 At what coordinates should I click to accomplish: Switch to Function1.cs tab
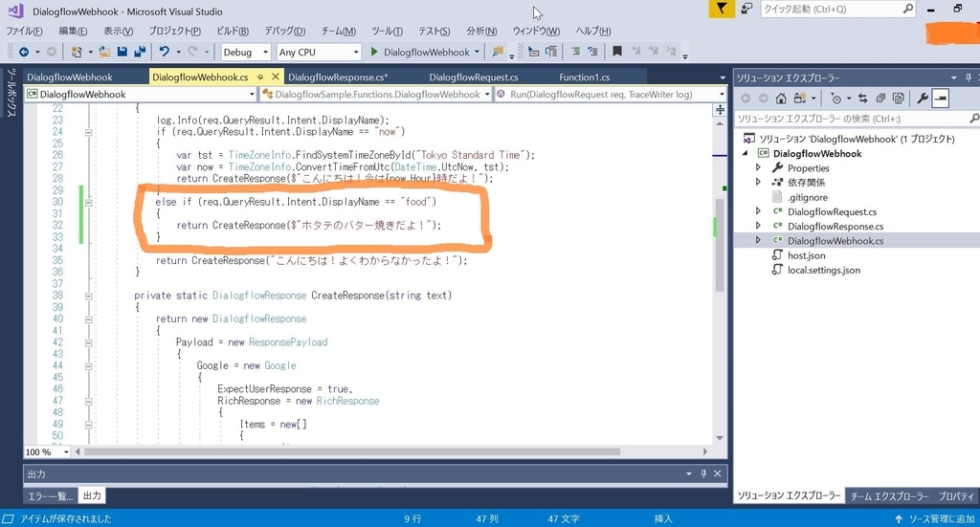tap(585, 77)
